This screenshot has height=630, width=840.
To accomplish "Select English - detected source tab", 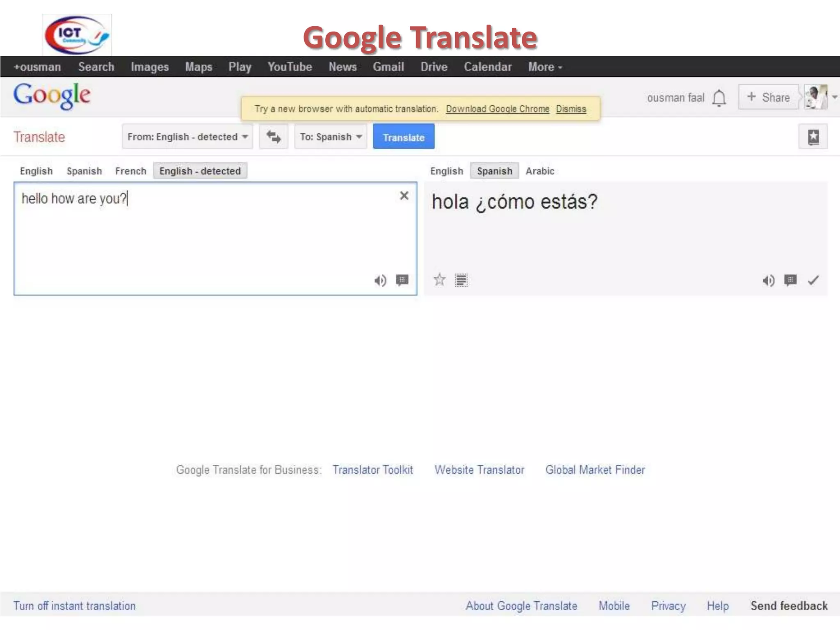I will tap(200, 171).
